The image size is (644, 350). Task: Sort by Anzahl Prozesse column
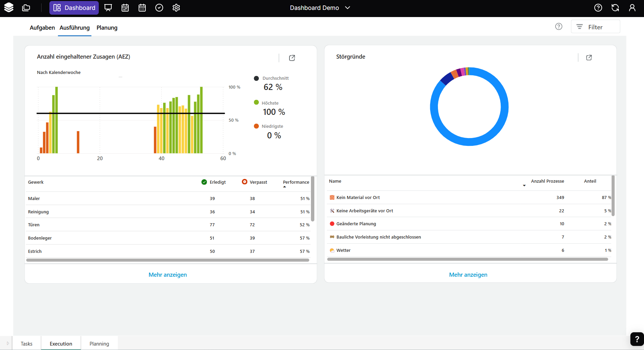point(547,181)
